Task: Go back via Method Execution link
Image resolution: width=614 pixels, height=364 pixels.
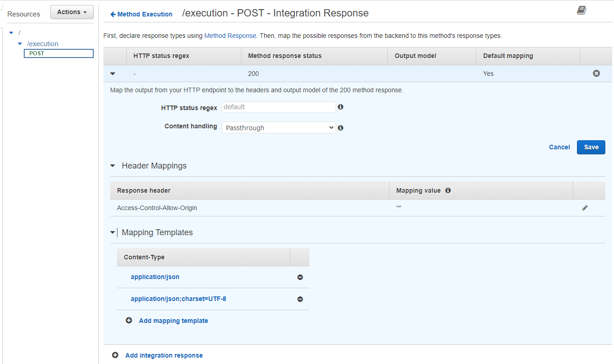Action: coord(141,14)
